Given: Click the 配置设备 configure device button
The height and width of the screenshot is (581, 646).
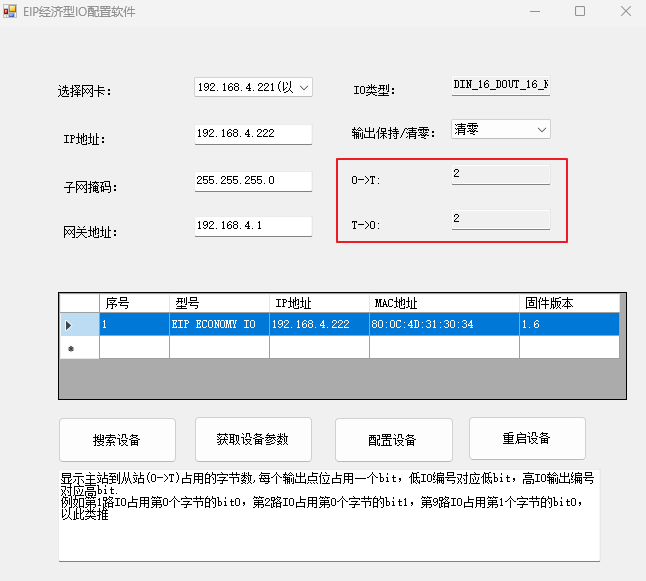Looking at the screenshot, I should pyautogui.click(x=393, y=440).
